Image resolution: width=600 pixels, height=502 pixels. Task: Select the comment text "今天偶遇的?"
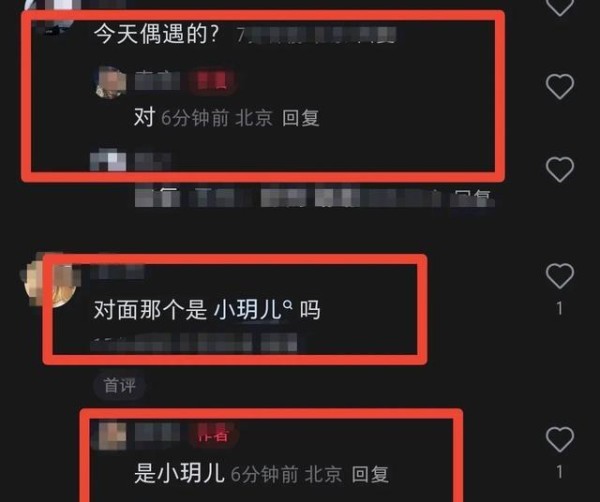pos(157,34)
